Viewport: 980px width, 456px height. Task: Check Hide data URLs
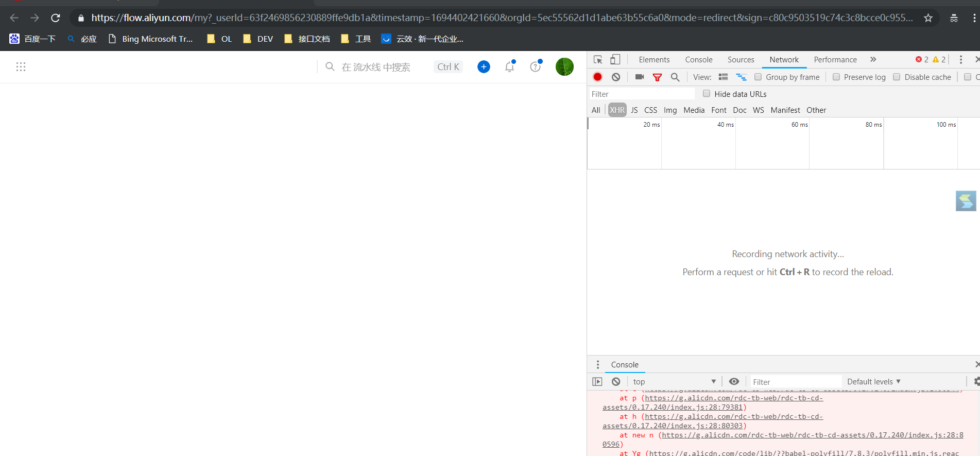tap(707, 93)
